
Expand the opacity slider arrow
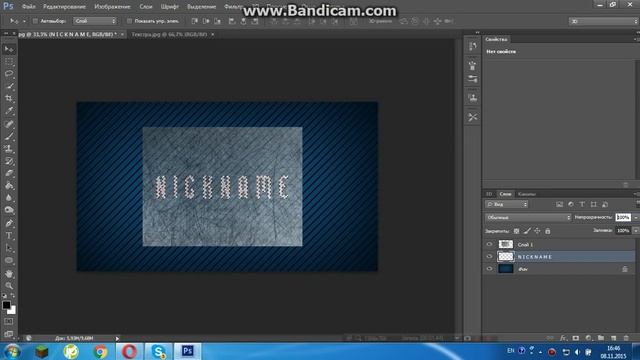click(x=636, y=218)
